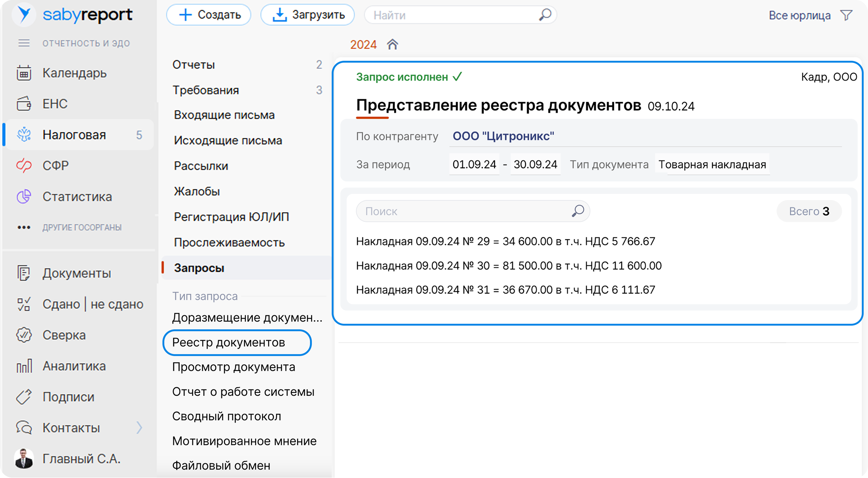Open the СФР icon section
868x478 pixels.
coord(24,166)
